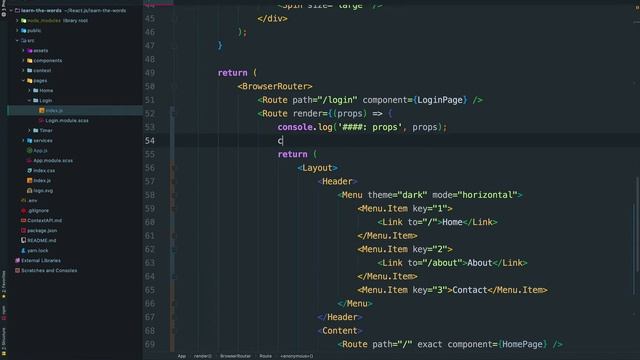Expand the services folder arrow
640x360 pixels.
tap(23, 140)
